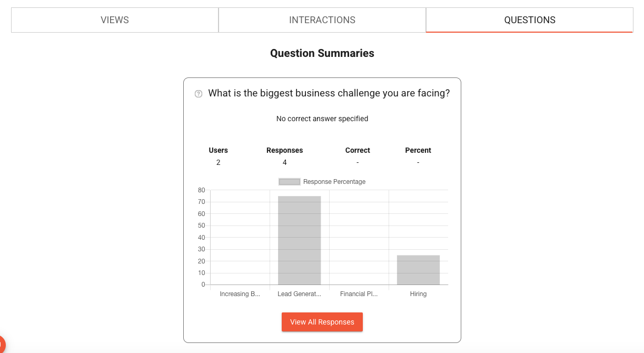Switch to the VIEWS tab
Screen dimensions: 644x353
[x=115, y=20]
